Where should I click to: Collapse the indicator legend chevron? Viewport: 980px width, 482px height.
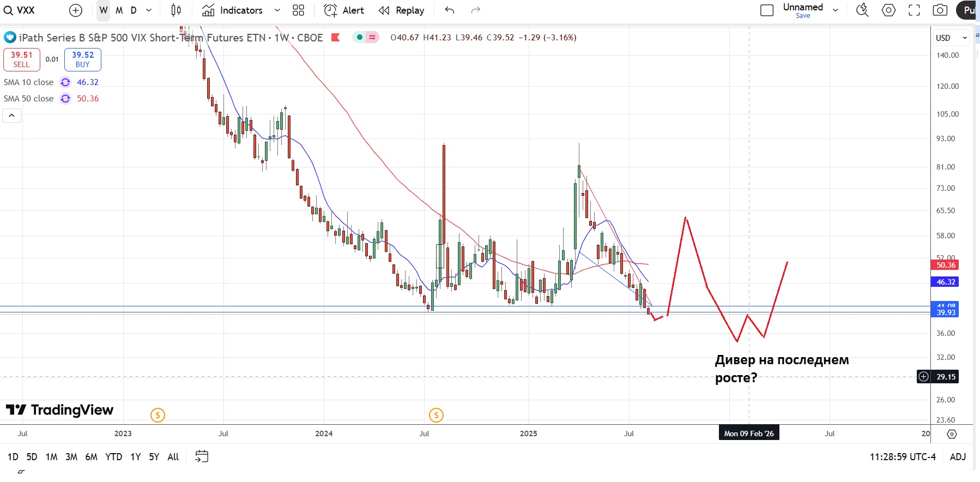pyautogui.click(x=11, y=116)
